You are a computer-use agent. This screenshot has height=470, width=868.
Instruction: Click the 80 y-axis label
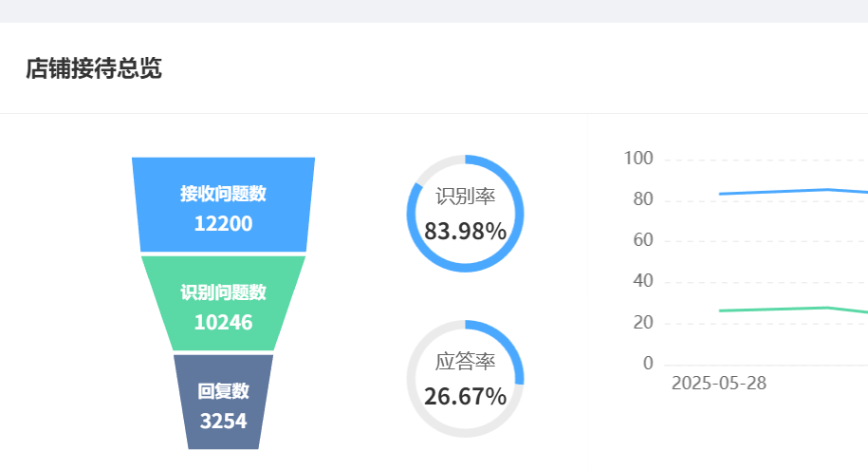point(642,199)
